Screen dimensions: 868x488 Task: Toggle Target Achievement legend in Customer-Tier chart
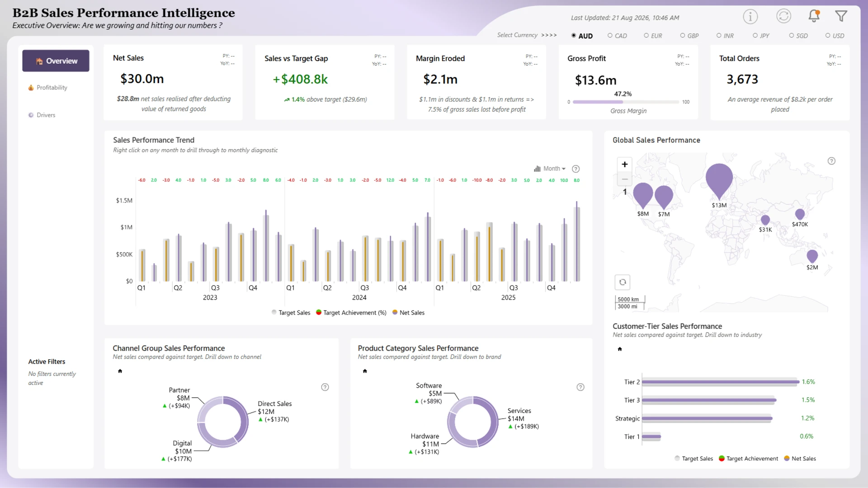(x=749, y=459)
